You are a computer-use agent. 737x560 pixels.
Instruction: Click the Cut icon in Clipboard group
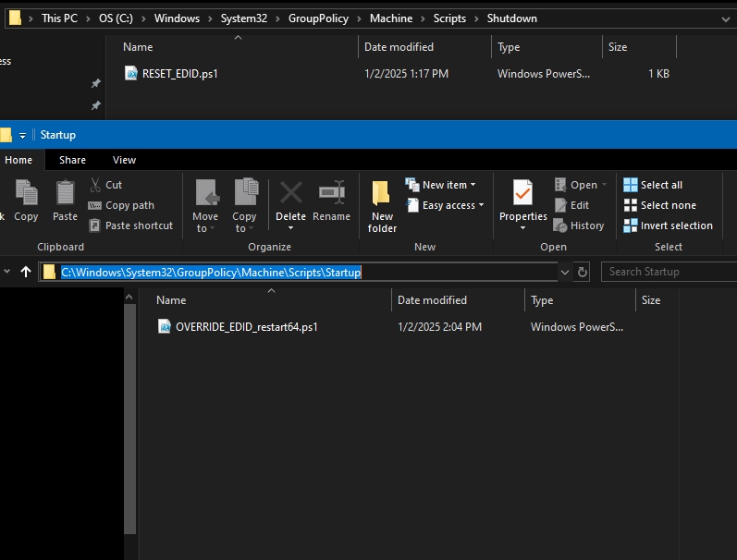click(x=95, y=185)
